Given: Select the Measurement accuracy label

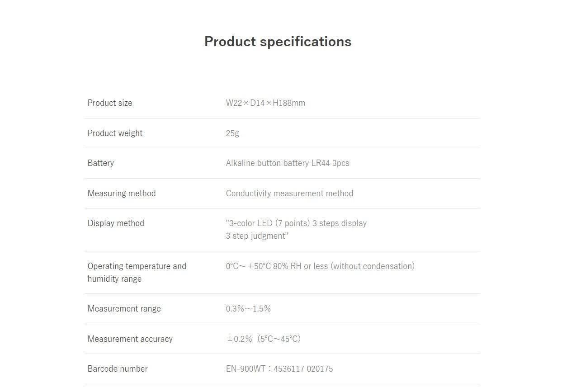Looking at the screenshot, I should pyautogui.click(x=130, y=339).
